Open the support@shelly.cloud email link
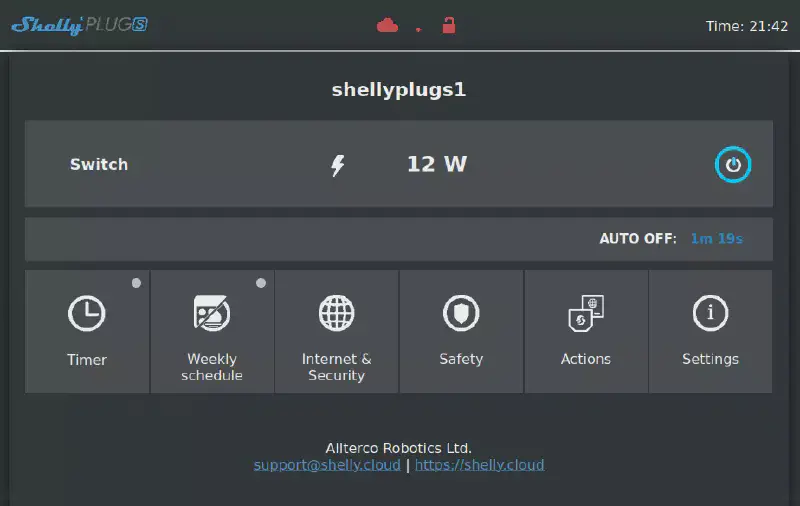Viewport: 800px width, 506px height. 327,465
